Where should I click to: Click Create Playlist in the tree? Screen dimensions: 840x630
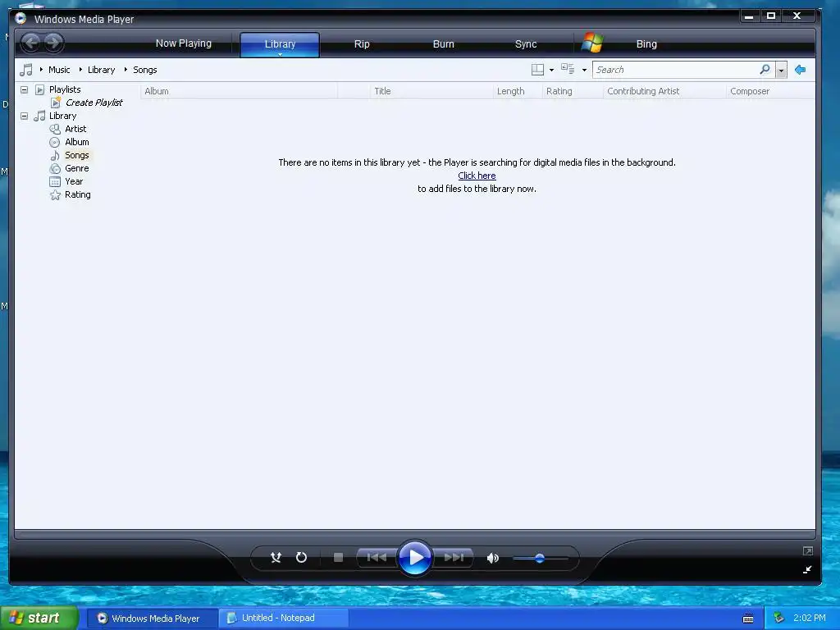(94, 103)
